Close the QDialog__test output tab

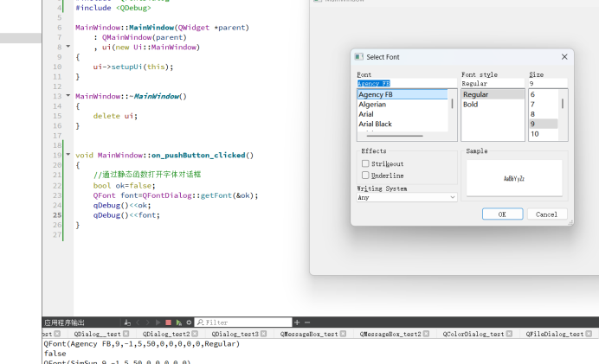pos(126,334)
